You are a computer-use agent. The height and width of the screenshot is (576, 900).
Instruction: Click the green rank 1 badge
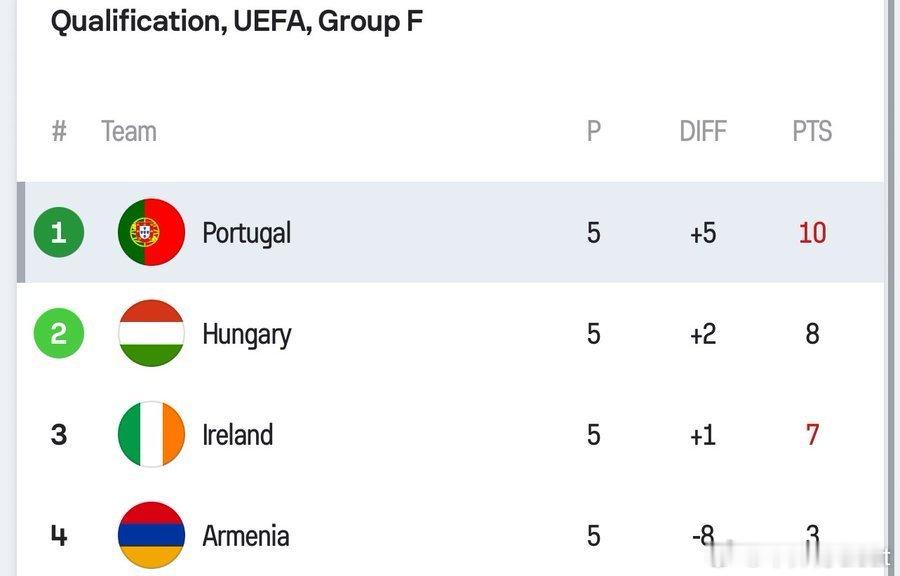pos(58,232)
